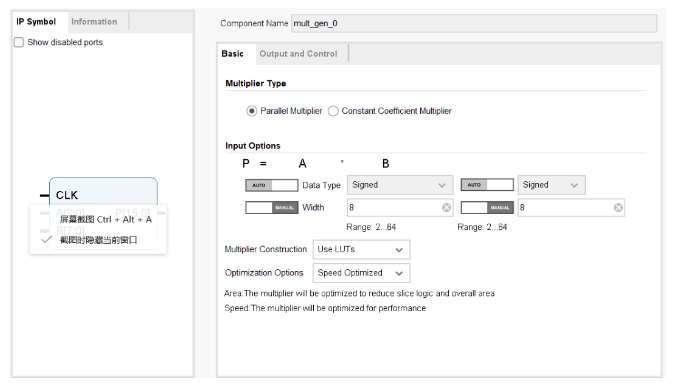Click the Component Name field mult_gen_0
This screenshot has height=387, width=675.
[474, 23]
